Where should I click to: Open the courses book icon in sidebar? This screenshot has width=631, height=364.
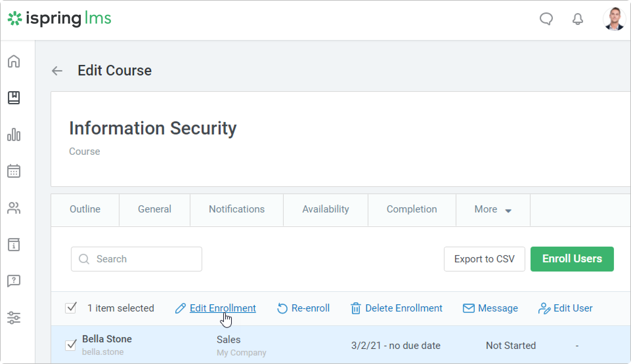tap(14, 98)
